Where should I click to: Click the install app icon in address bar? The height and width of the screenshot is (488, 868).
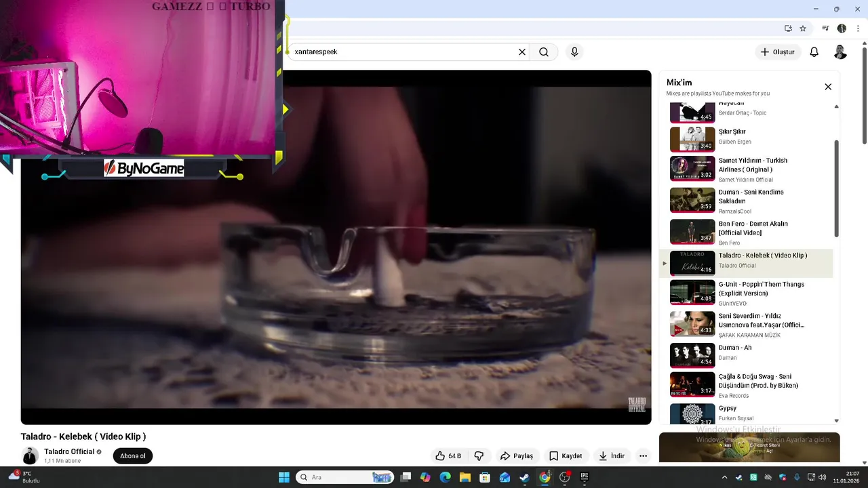point(788,28)
